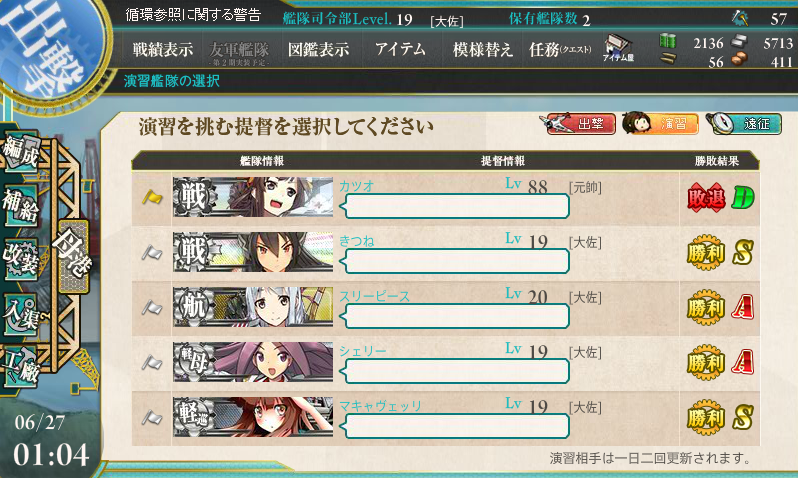
Task: Open the 工廠 factory icon
Action: point(21,367)
